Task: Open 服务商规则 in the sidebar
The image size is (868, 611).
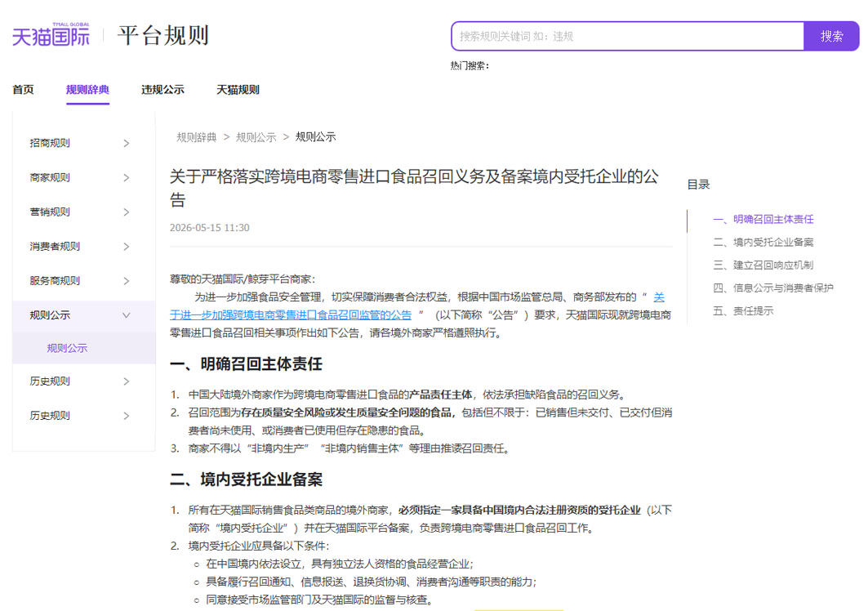Action: (x=55, y=281)
